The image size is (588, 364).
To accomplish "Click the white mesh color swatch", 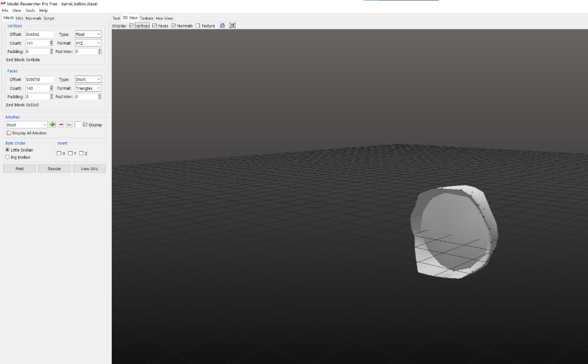I will coord(78,125).
